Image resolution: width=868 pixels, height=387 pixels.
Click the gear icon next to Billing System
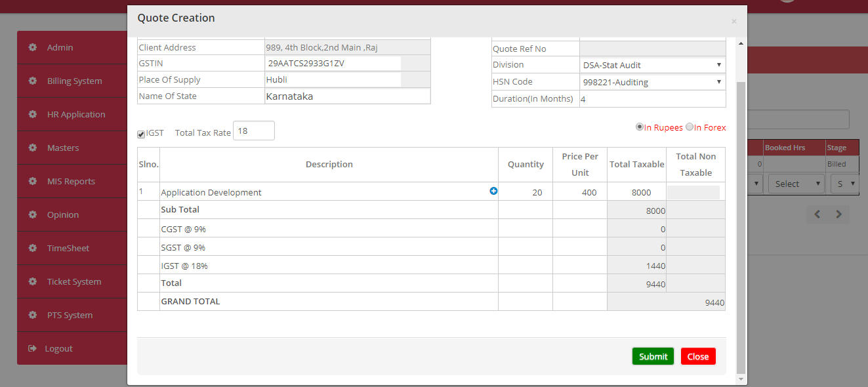tap(33, 81)
